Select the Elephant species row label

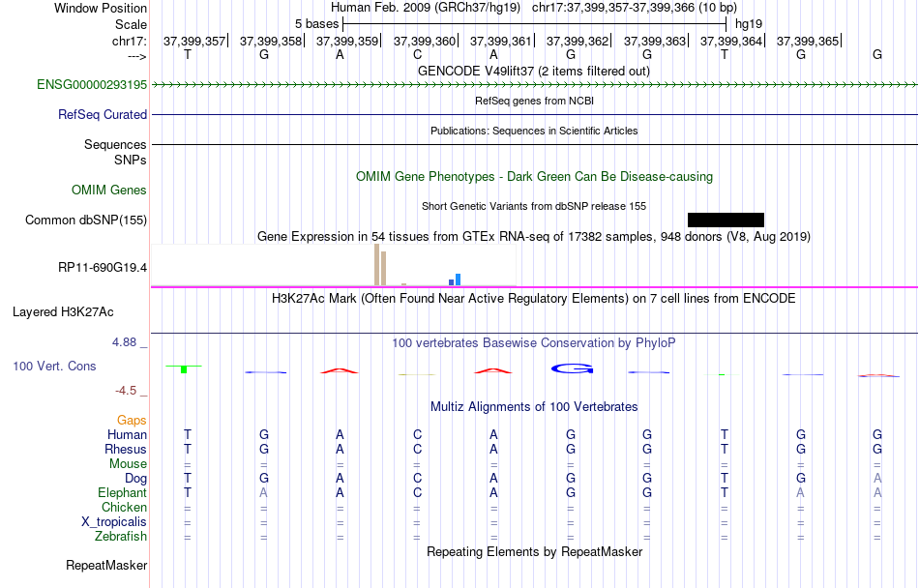(x=122, y=492)
